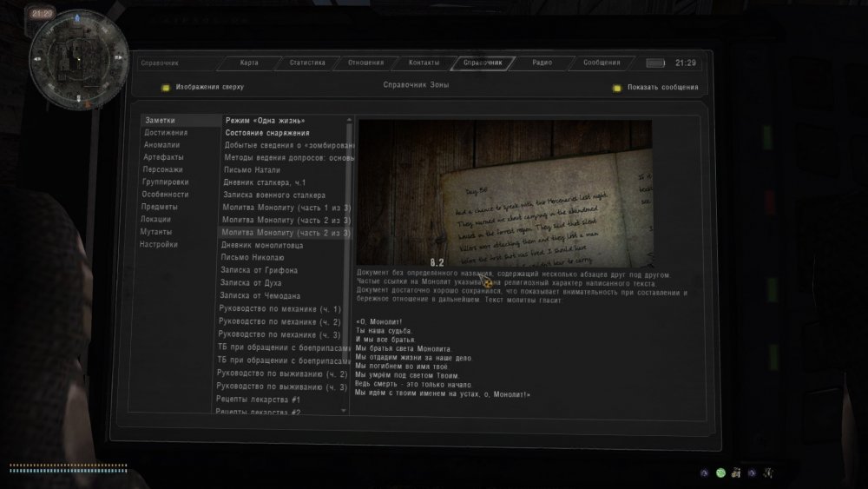Click the green round status icon

pyautogui.click(x=720, y=472)
